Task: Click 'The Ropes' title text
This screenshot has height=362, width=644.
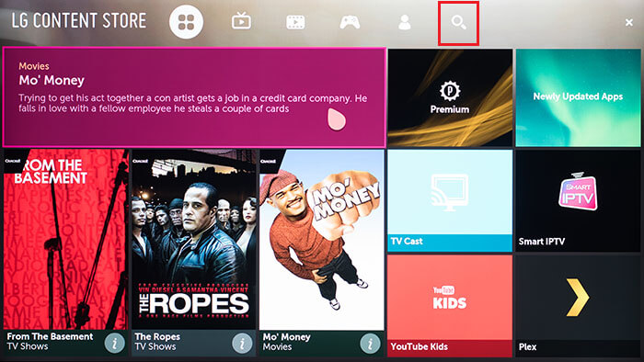Action: click(157, 336)
